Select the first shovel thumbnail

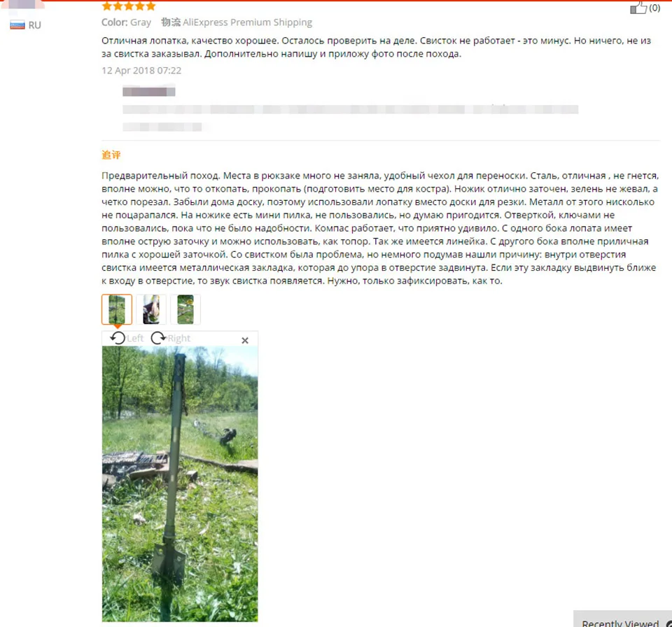pyautogui.click(x=117, y=309)
